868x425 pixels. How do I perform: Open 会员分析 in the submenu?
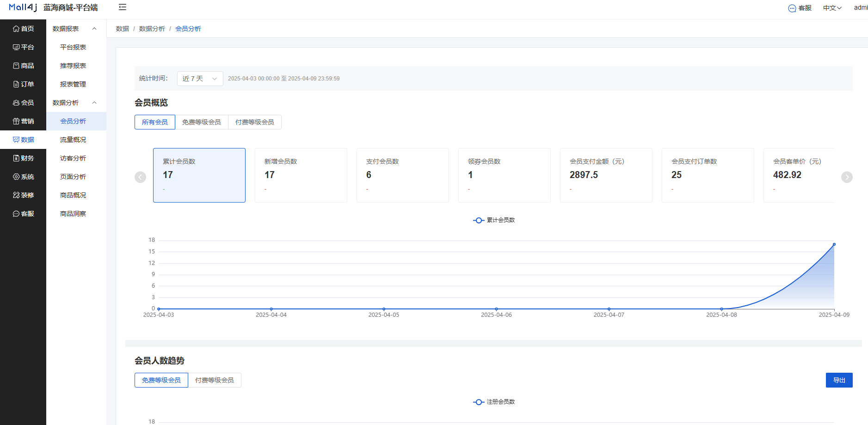tap(76, 121)
